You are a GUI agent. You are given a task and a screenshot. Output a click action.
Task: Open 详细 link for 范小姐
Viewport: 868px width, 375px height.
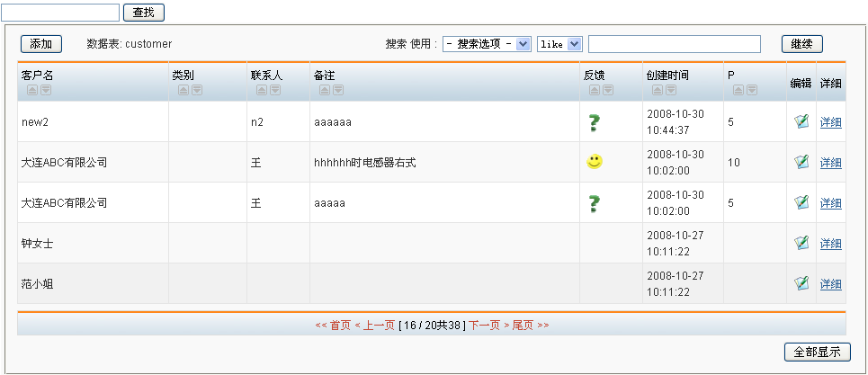point(830,284)
